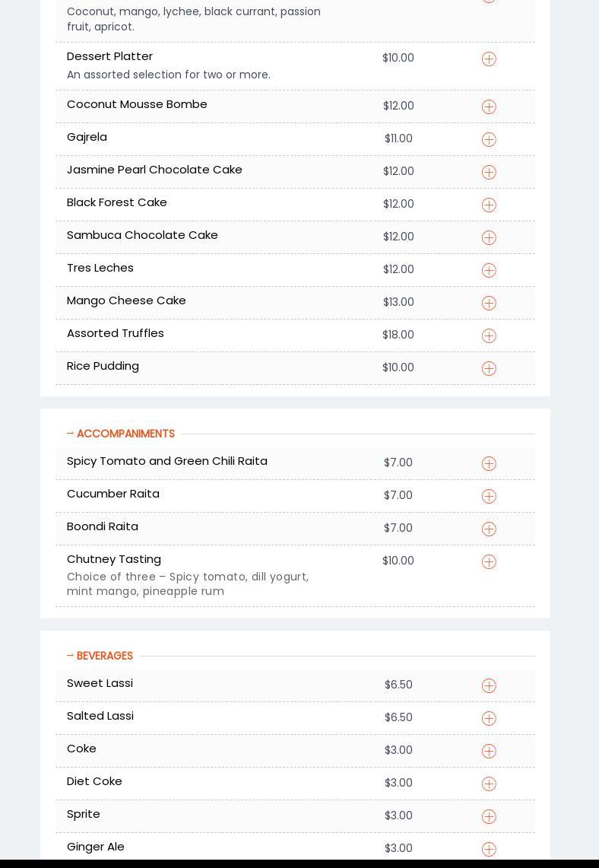Select the Accompaniments section heading
This screenshot has height=868, width=599.
pos(125,434)
